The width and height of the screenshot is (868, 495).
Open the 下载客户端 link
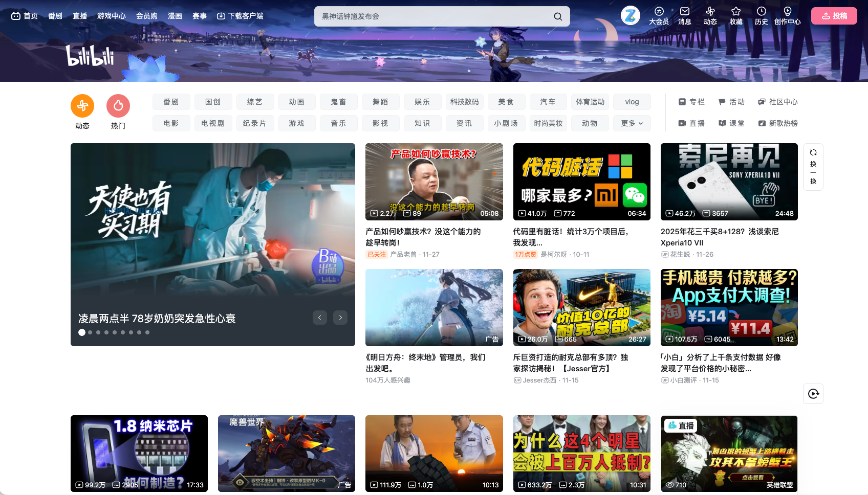coord(240,16)
